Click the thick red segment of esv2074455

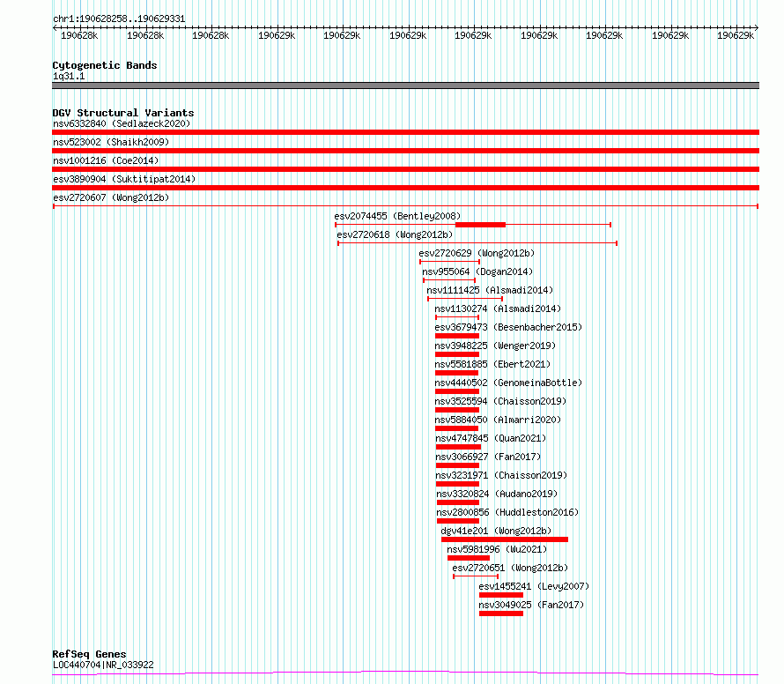[x=480, y=225]
